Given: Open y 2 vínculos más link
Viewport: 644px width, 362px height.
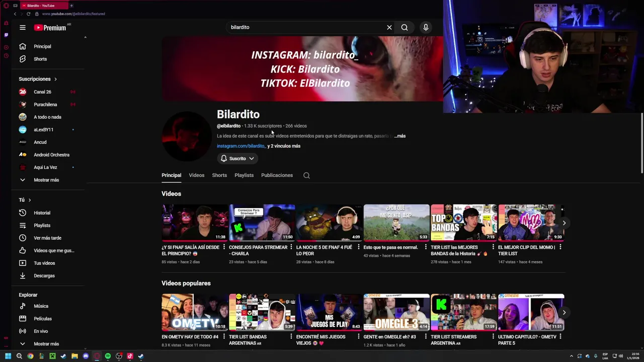Looking at the screenshot, I should (x=284, y=146).
